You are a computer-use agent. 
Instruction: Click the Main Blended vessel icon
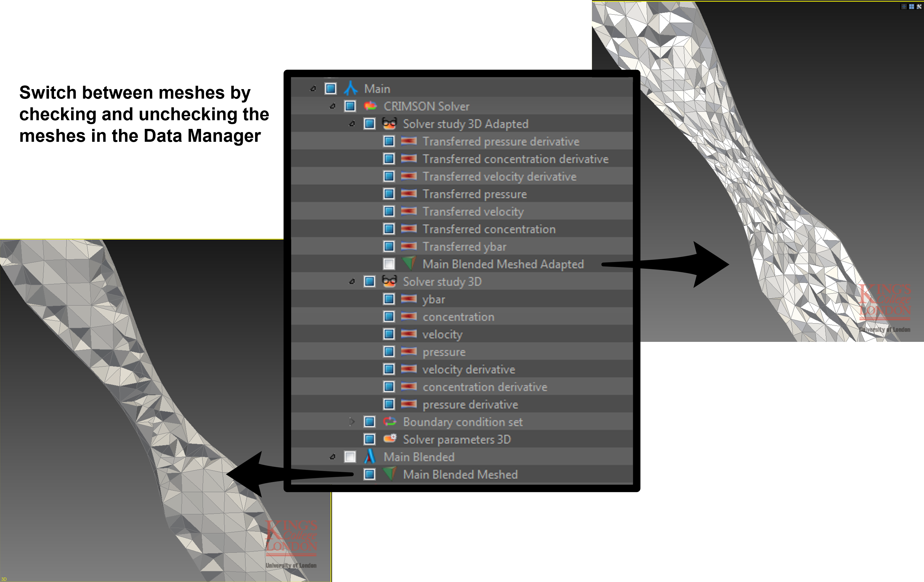(x=370, y=456)
